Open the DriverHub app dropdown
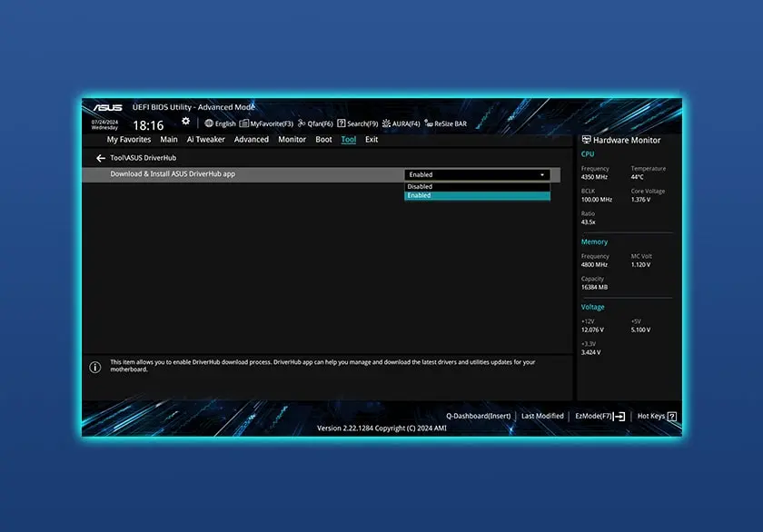The width and height of the screenshot is (763, 532). pos(477,174)
